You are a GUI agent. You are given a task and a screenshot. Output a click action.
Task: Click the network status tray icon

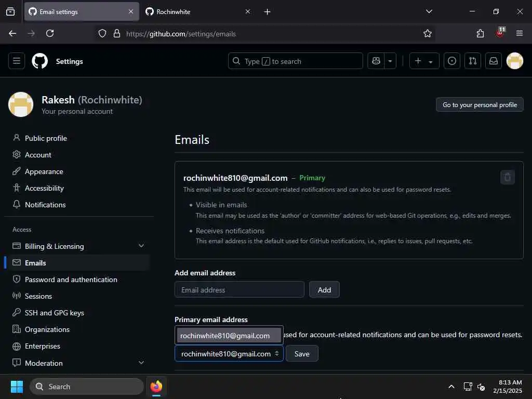(468, 387)
